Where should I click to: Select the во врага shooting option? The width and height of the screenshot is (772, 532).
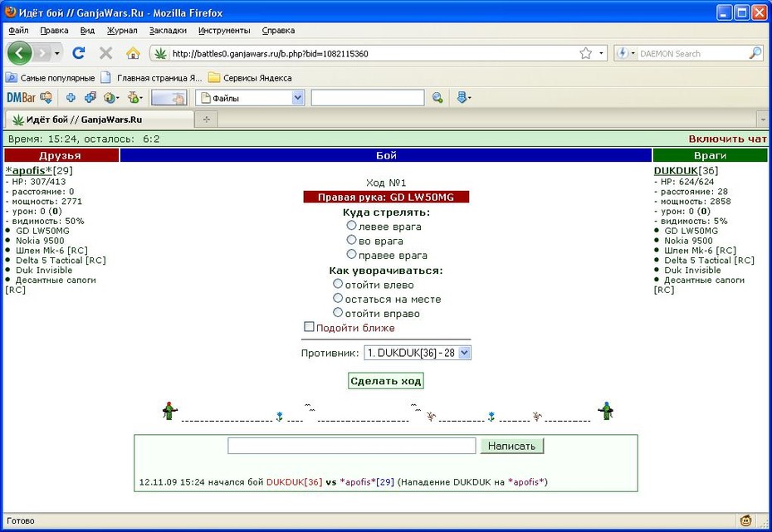point(351,240)
